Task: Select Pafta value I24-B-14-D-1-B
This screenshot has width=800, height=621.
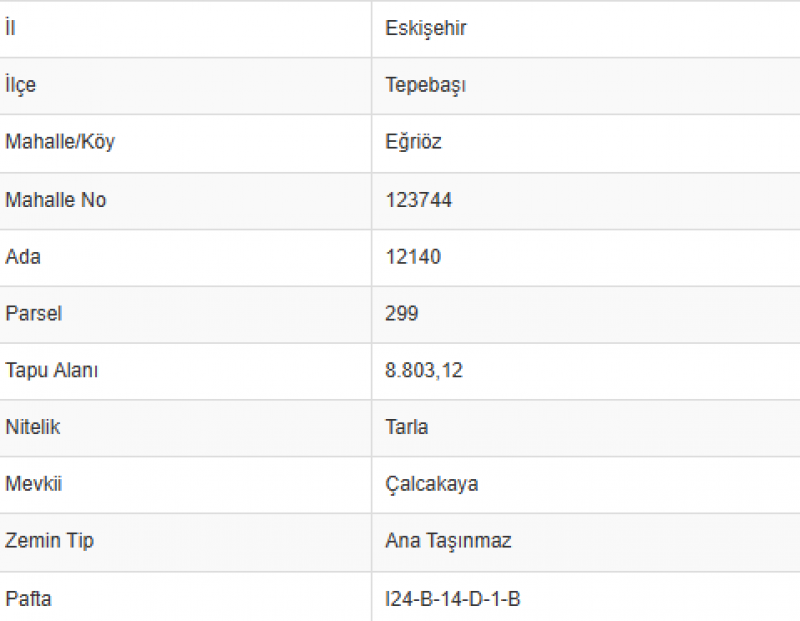Action: point(453,599)
